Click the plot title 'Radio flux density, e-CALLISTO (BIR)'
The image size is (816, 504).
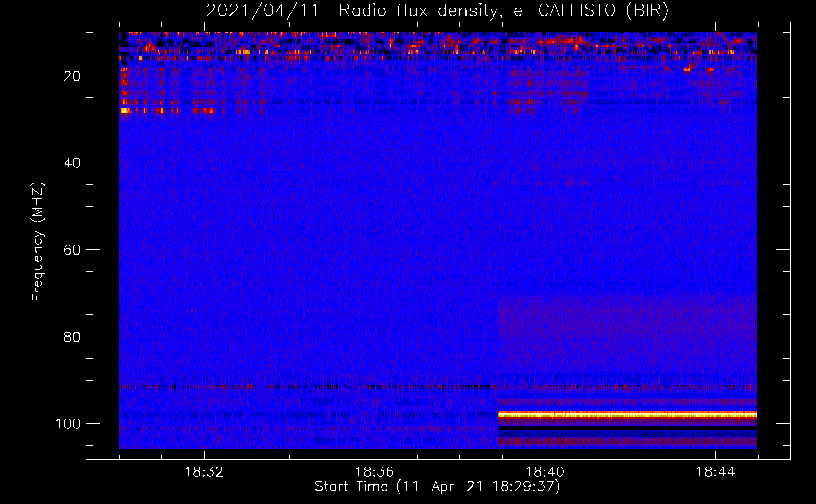[x=503, y=11]
